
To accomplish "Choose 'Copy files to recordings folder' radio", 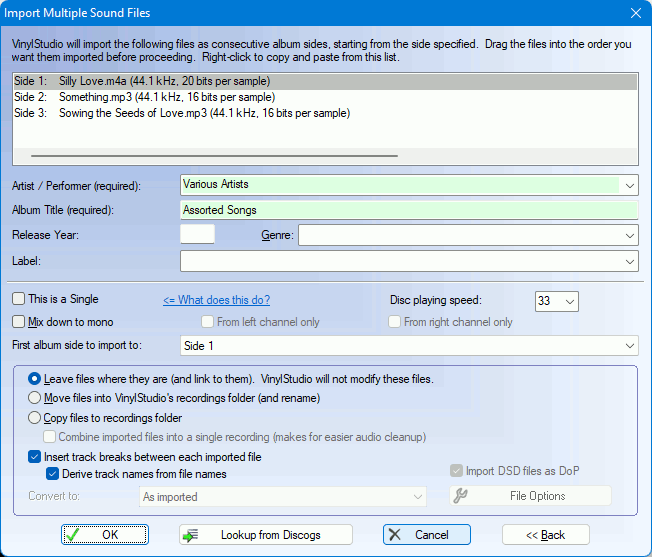I will [x=34, y=417].
